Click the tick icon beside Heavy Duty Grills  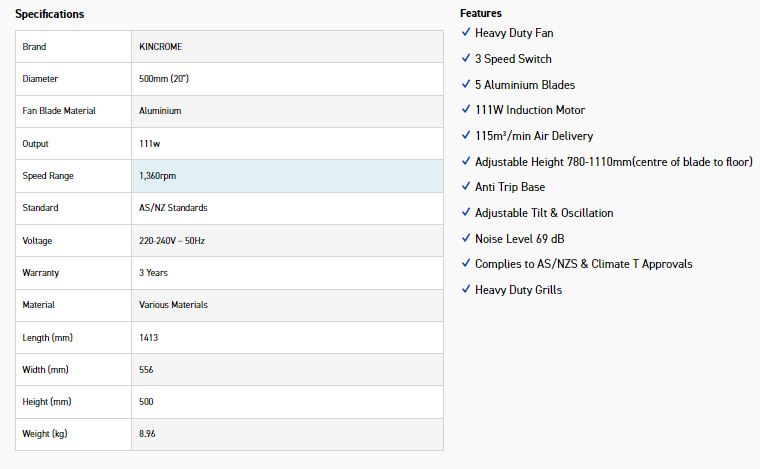[466, 289]
